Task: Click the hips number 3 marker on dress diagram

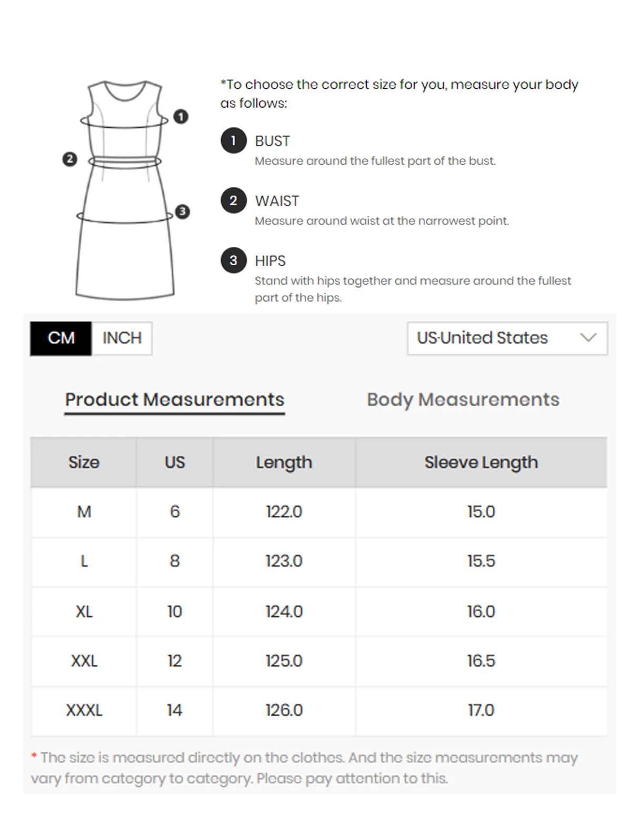Action: coord(182,212)
